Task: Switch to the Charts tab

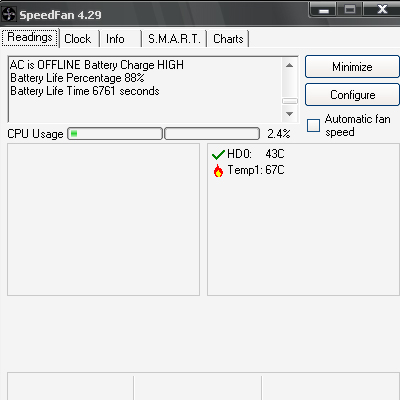Action: tap(228, 39)
